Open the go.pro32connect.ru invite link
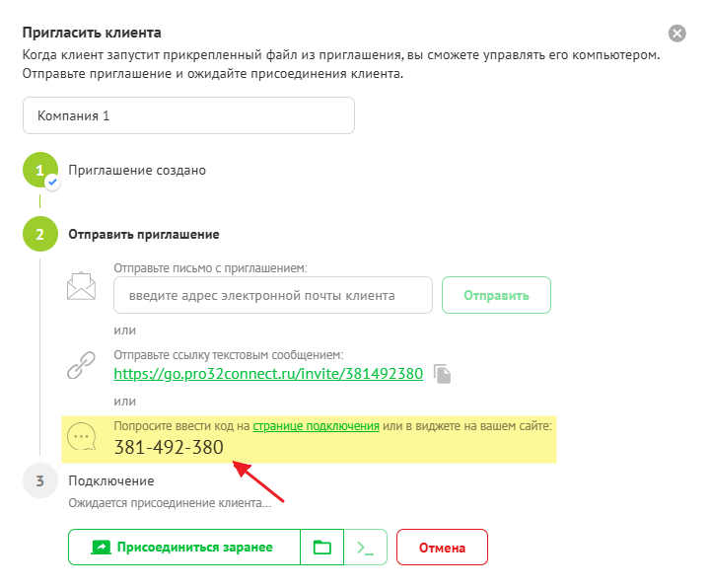 click(268, 374)
